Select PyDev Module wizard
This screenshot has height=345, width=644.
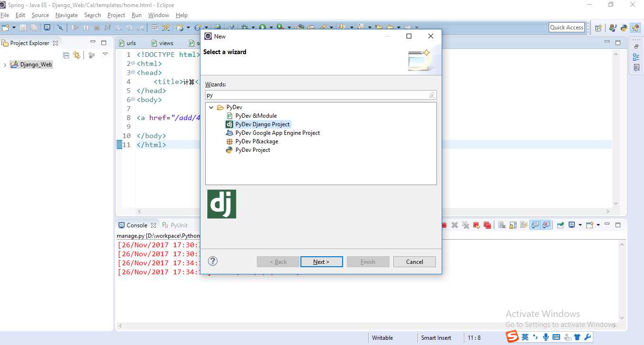252,116
